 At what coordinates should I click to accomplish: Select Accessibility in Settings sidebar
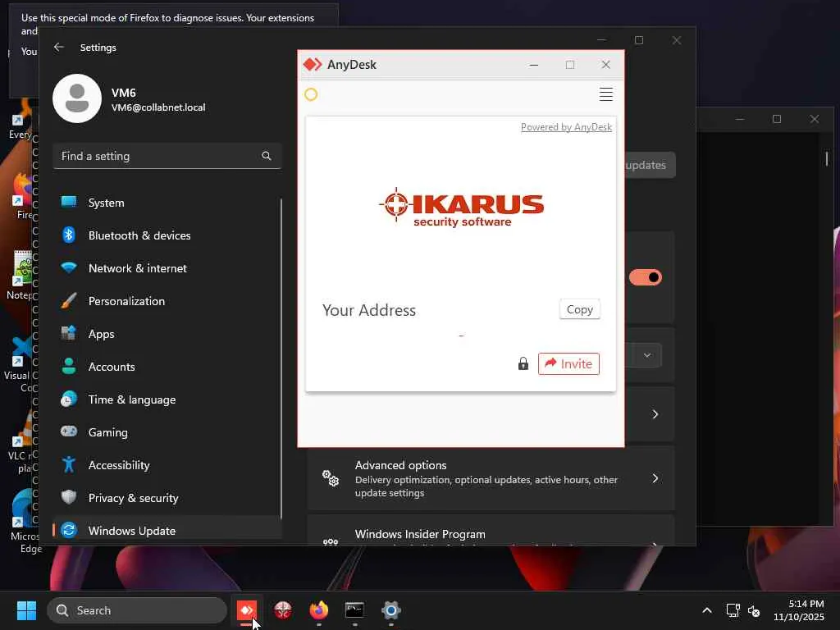(x=167, y=465)
